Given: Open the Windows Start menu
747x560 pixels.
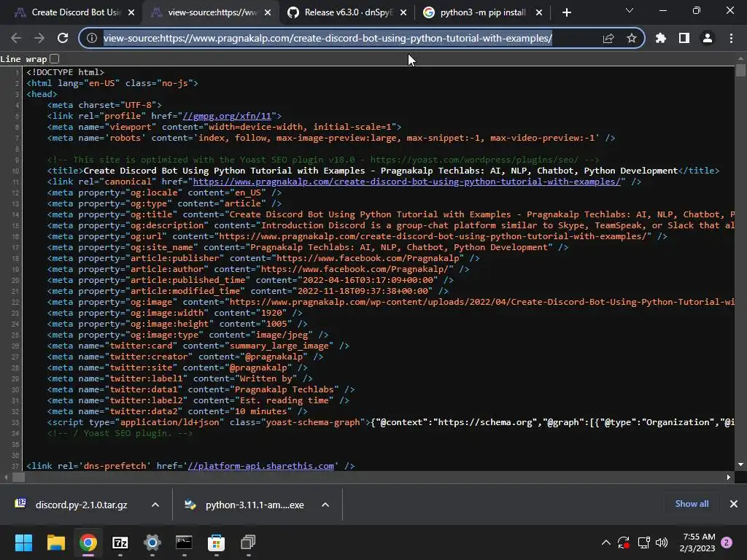Looking at the screenshot, I should pos(23,542).
